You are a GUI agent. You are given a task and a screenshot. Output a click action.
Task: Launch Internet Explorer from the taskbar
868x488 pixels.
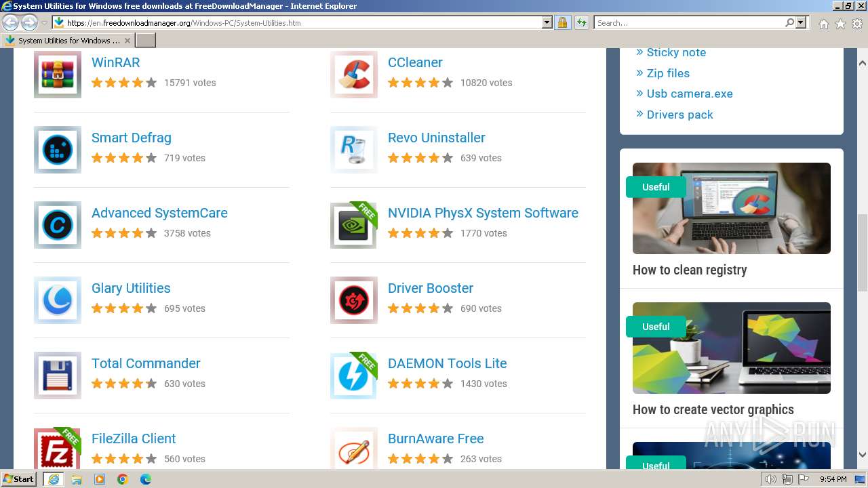[x=54, y=479]
